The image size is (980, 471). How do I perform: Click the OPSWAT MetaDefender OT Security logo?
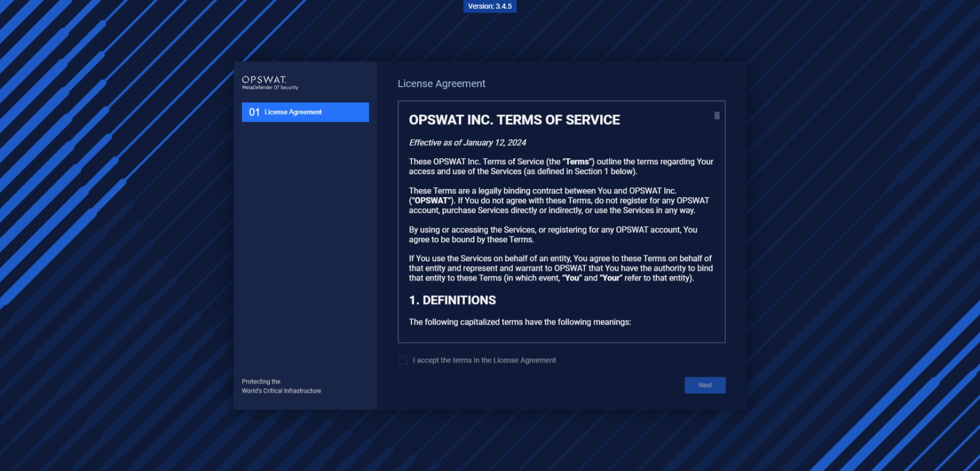pyautogui.click(x=270, y=83)
